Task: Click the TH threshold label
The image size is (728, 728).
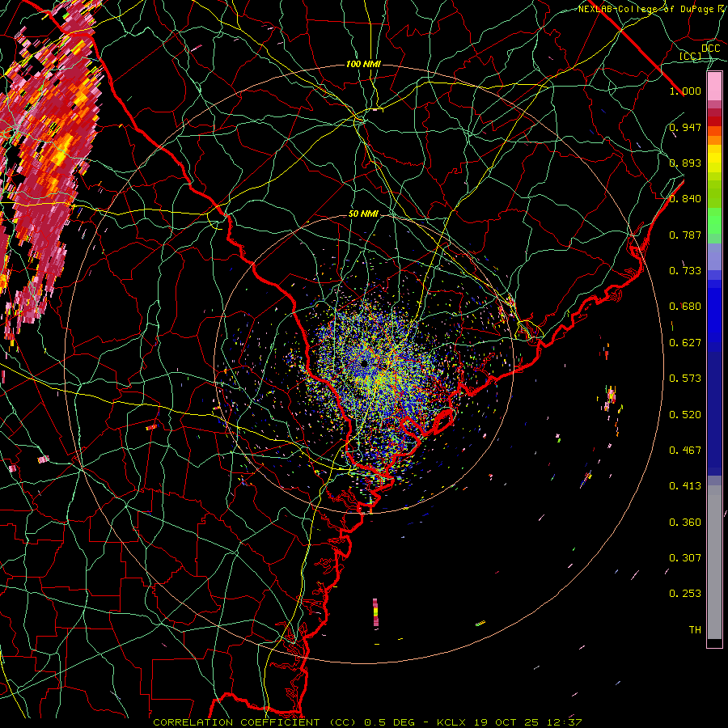Action: click(695, 630)
